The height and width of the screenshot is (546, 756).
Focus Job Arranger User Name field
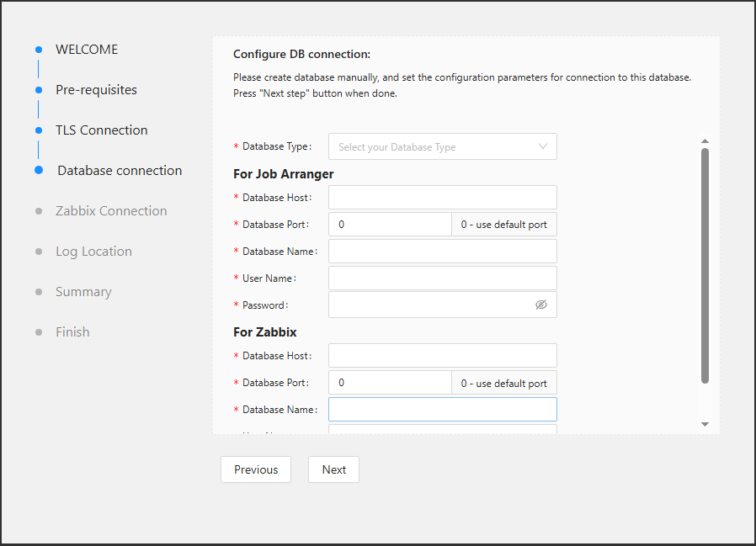(x=443, y=278)
